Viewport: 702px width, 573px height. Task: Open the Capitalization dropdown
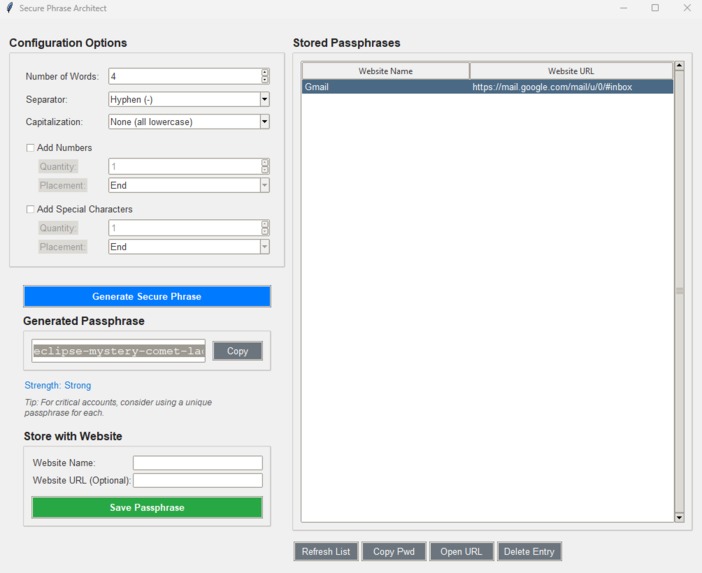265,122
